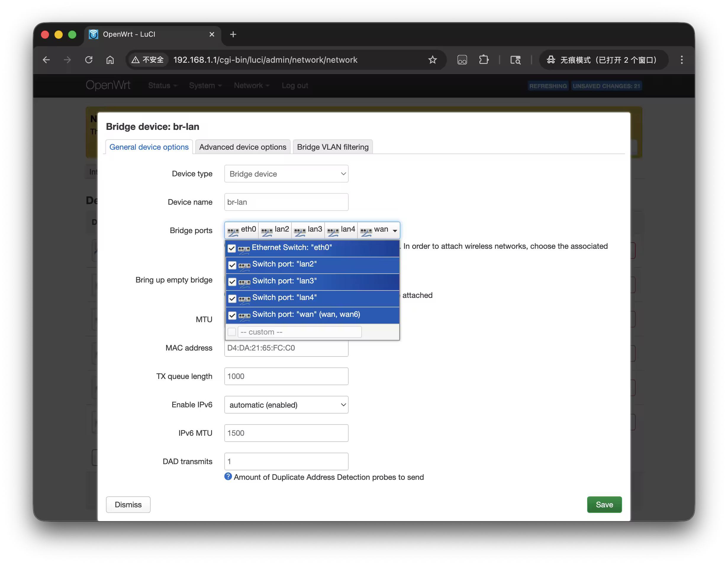Switch to Advanced device options tab
The width and height of the screenshot is (728, 565).
coord(243,147)
